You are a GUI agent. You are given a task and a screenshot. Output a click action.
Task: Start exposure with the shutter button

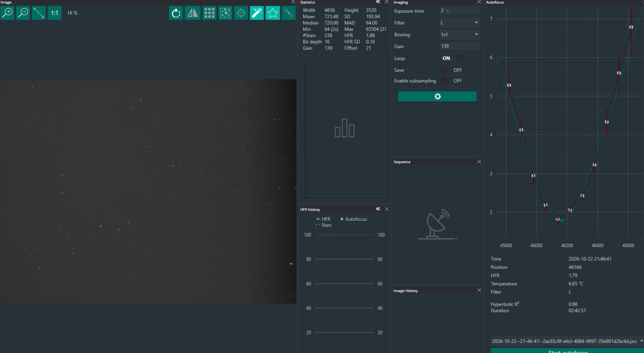tap(437, 96)
